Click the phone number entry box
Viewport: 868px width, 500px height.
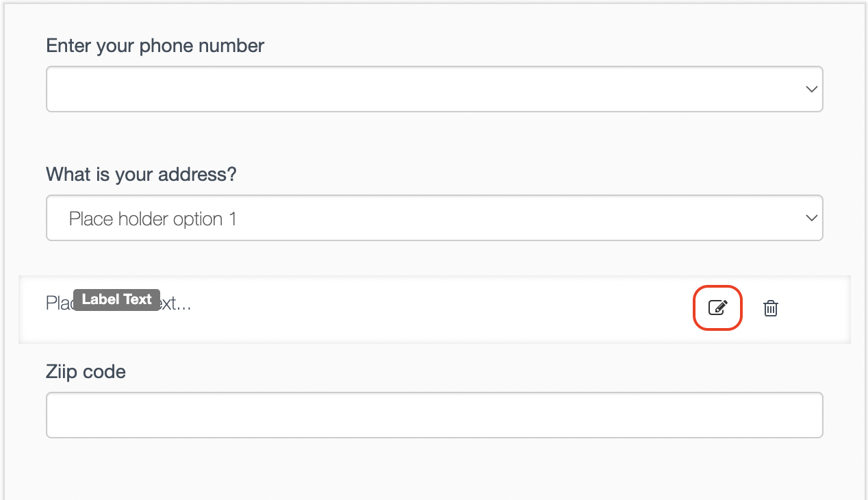pyautogui.click(x=435, y=89)
